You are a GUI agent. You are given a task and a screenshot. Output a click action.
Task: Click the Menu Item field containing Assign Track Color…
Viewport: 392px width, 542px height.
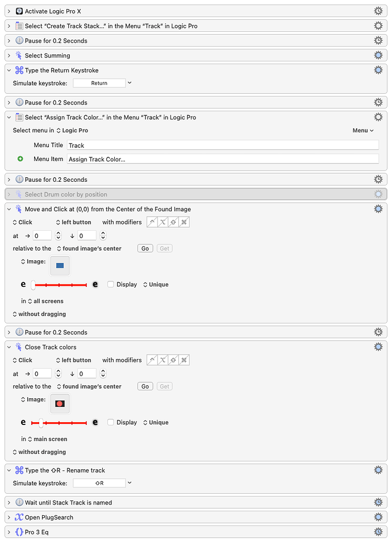[223, 159]
